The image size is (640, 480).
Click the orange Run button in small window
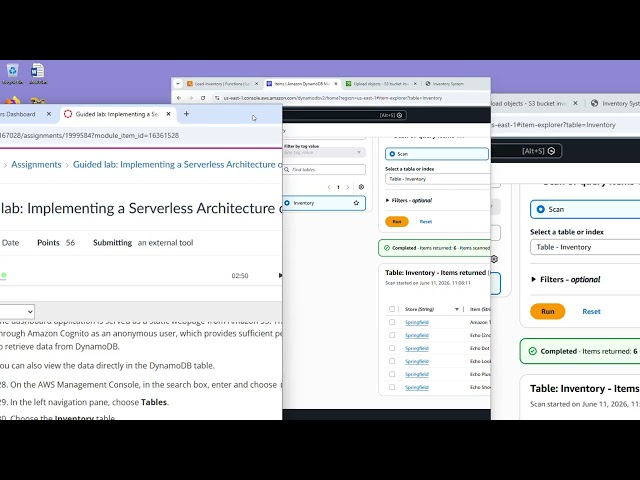(397, 222)
